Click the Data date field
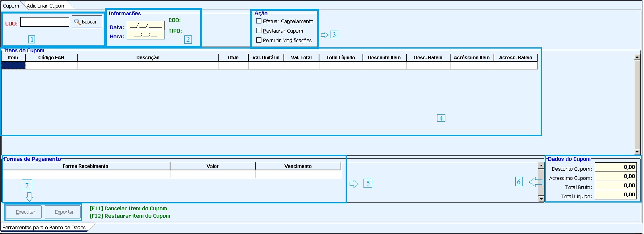This screenshot has height=234, width=644. click(145, 26)
